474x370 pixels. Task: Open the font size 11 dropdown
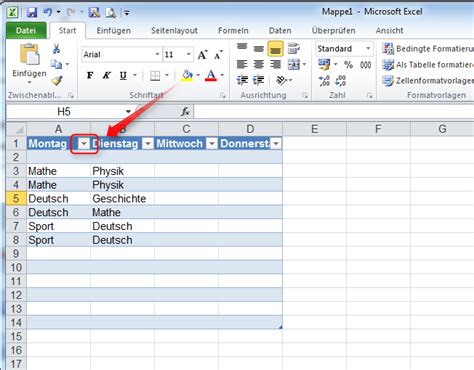point(189,54)
